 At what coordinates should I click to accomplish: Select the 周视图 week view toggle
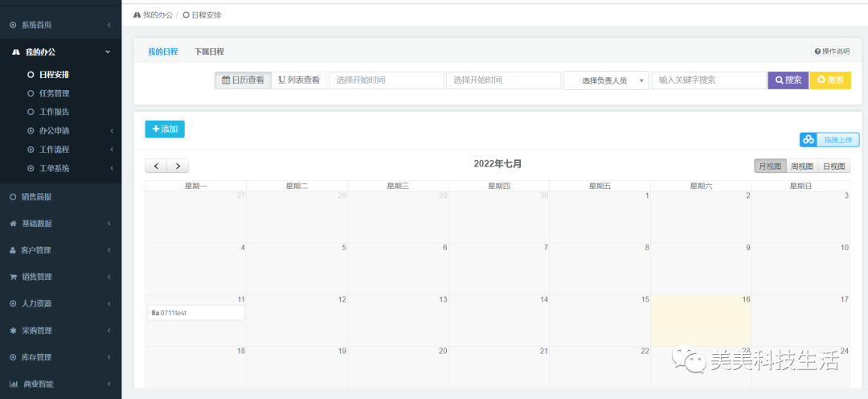pyautogui.click(x=801, y=167)
